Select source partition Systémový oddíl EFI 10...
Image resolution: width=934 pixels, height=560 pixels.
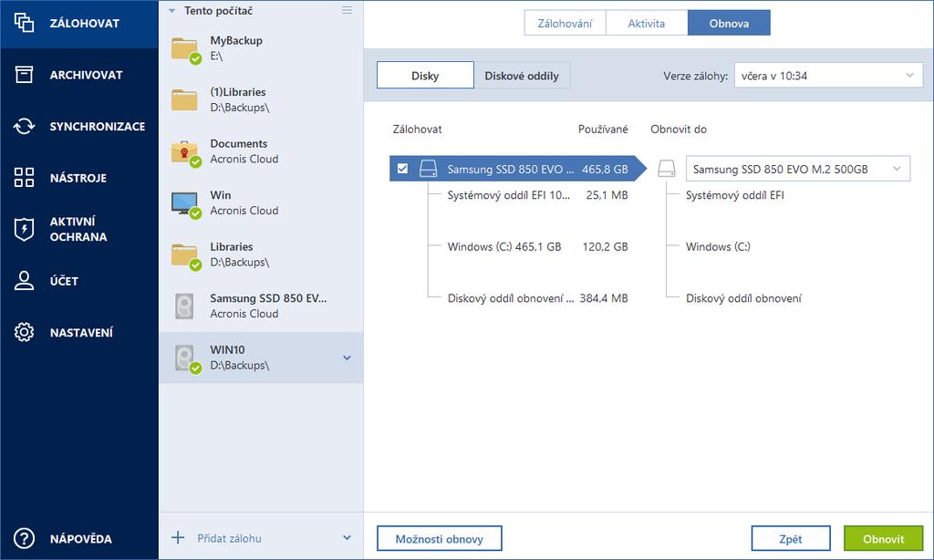click(x=509, y=195)
